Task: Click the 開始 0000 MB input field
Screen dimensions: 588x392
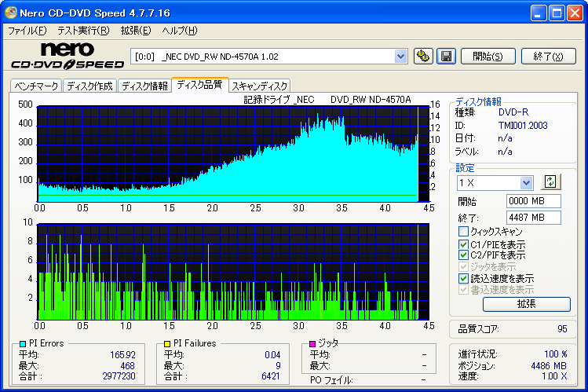Action: 533,201
